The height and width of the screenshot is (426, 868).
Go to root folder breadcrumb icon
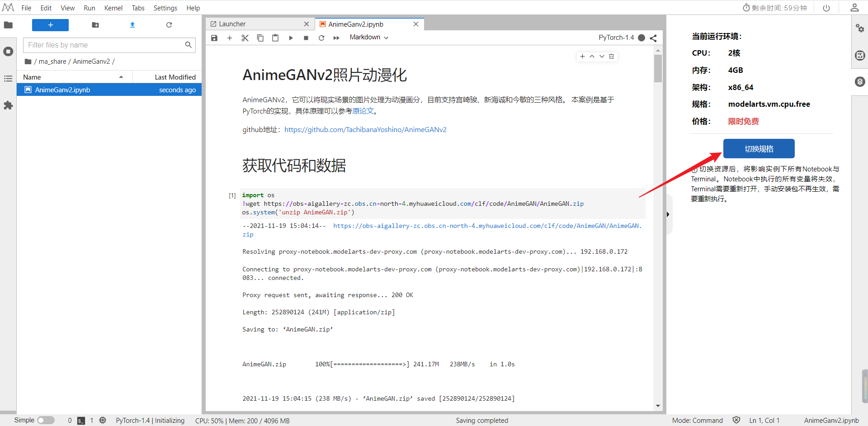[28, 62]
